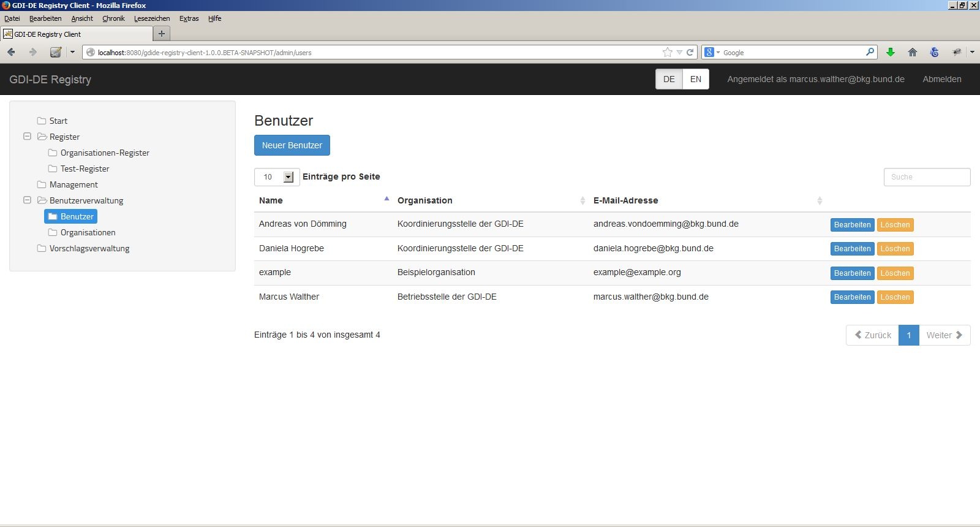
Task: Switch language to EN
Action: tap(696, 79)
